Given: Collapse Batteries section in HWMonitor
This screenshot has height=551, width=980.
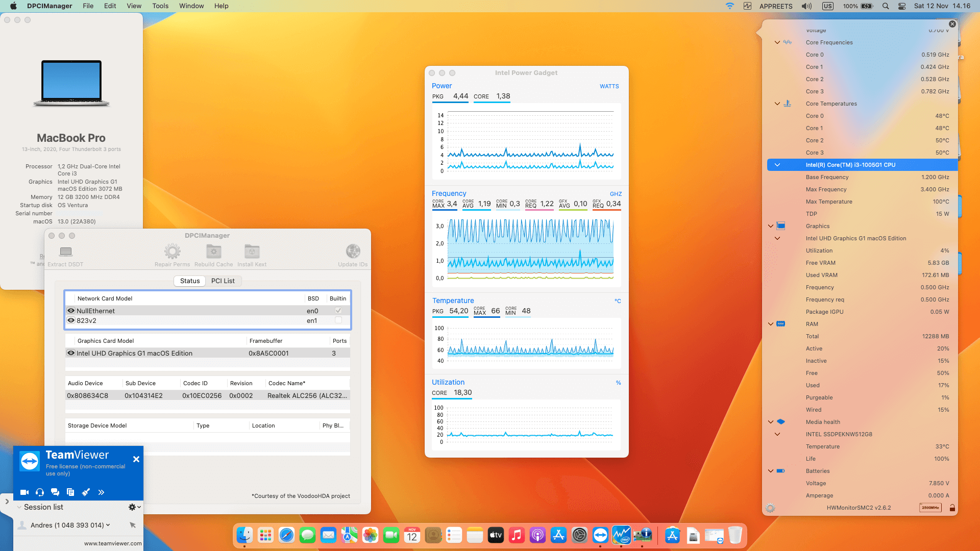Looking at the screenshot, I should (771, 471).
